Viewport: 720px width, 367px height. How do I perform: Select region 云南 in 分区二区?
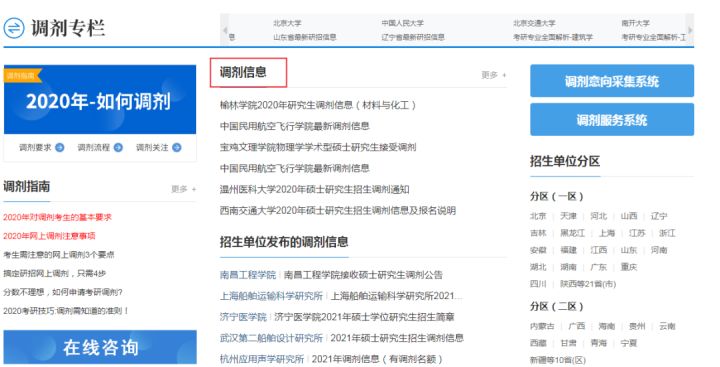click(667, 326)
